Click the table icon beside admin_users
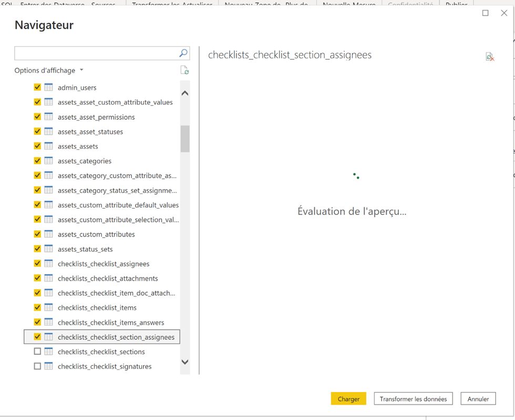The width and height of the screenshot is (515, 420). [x=48, y=87]
